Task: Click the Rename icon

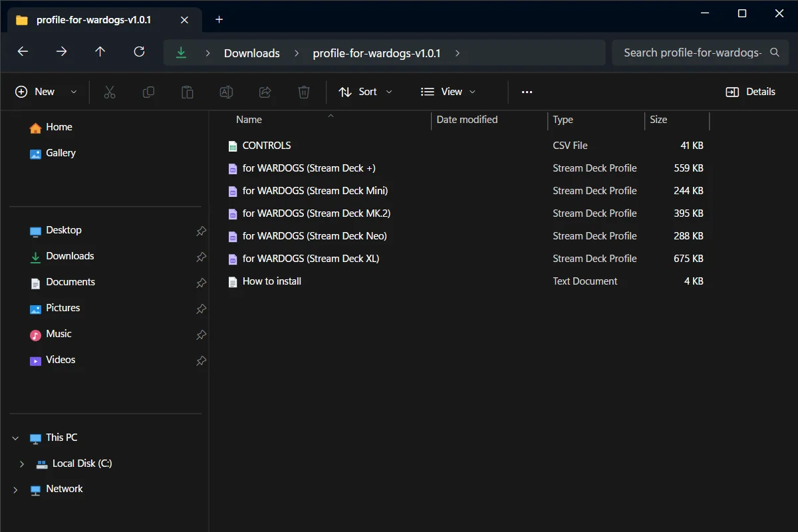Action: pyautogui.click(x=226, y=92)
